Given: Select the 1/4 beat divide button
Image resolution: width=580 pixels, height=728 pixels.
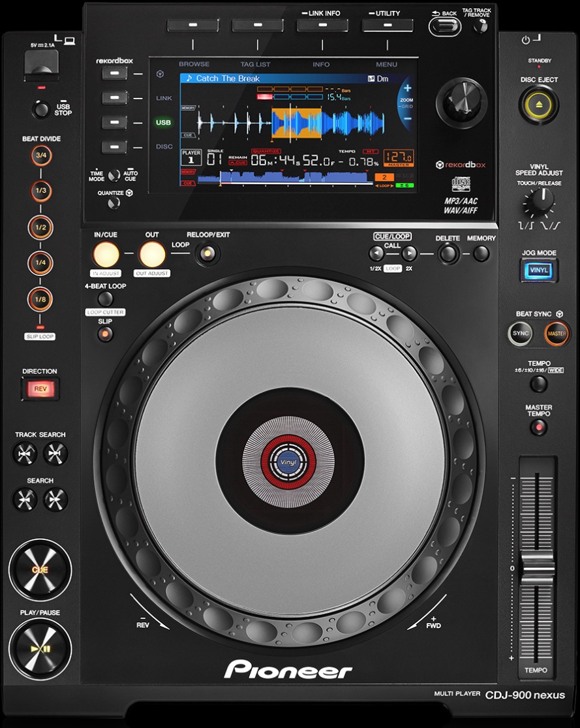Looking at the screenshot, I should 41,262.
